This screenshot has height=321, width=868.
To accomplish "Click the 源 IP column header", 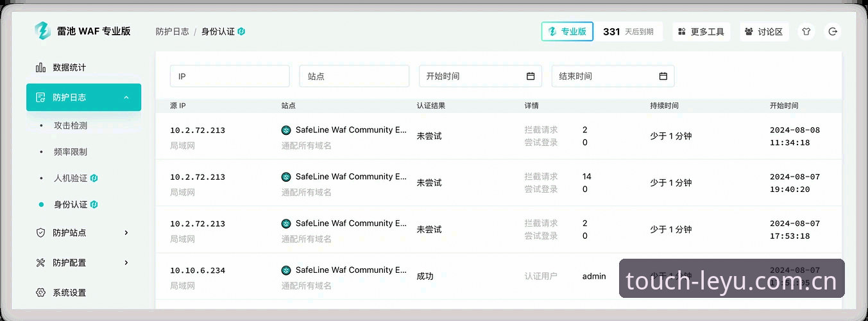I will tap(178, 105).
